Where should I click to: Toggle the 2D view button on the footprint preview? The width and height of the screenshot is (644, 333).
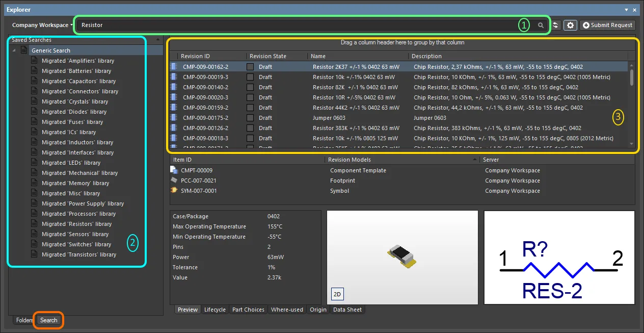pos(337,294)
